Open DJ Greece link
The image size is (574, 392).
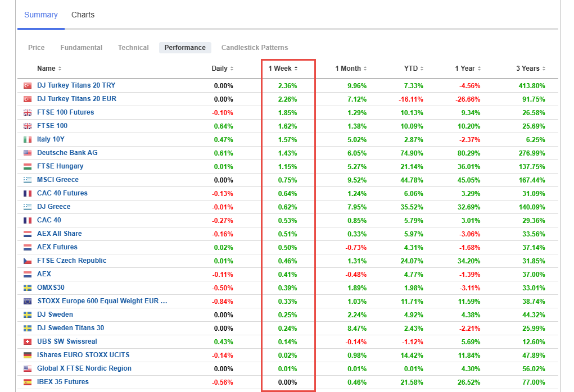[54, 207]
